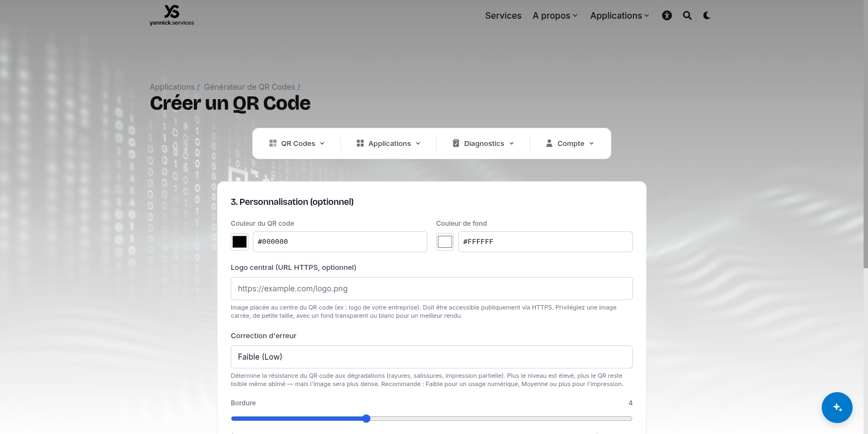Viewport: 868px width, 434px height.
Task: Click the yannick.services logo
Action: [172, 15]
